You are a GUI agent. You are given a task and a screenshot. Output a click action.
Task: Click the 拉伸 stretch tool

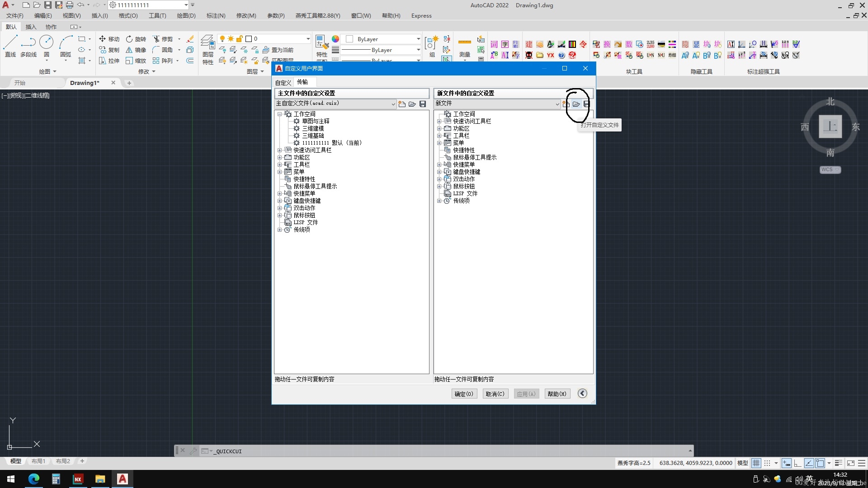pyautogui.click(x=109, y=61)
